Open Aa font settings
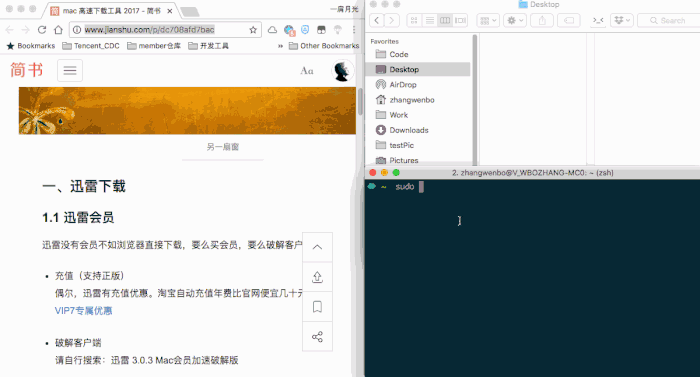Screen dimensions: 700x377 click(x=307, y=71)
